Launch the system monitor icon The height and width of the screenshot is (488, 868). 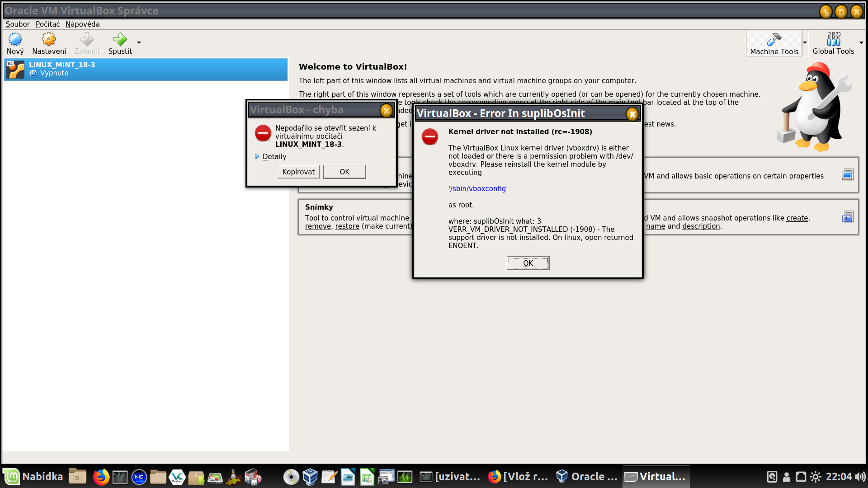(405, 477)
